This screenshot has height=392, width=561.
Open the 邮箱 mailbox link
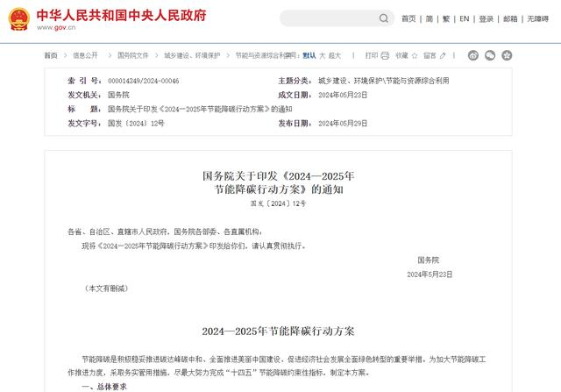510,18
